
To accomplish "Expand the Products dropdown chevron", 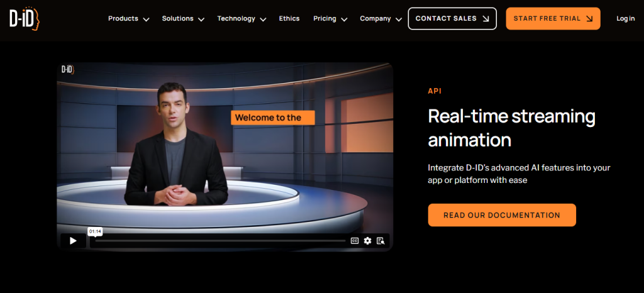I will click(x=146, y=19).
